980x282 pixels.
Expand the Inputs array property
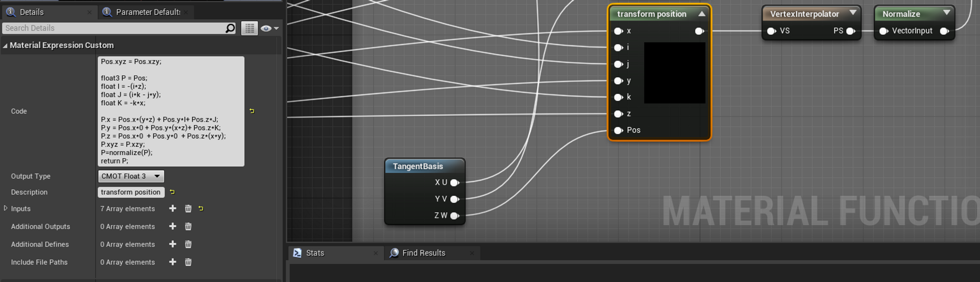(5, 209)
